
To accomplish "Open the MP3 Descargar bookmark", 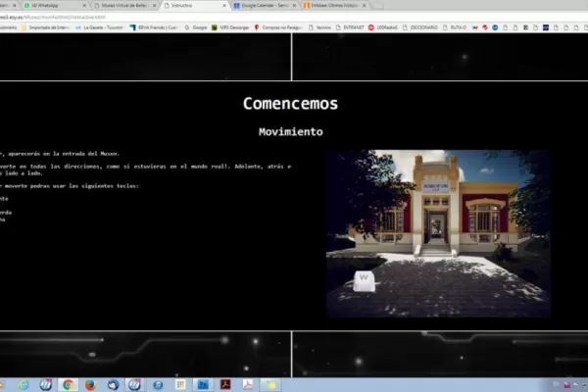I will 230,27.
